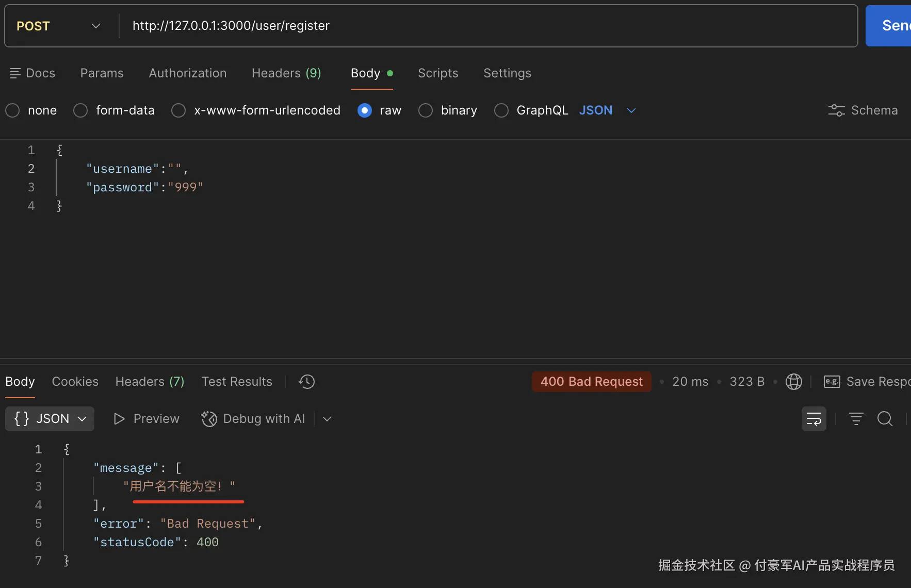Click the Save Response example icon
The width and height of the screenshot is (911, 588).
point(832,382)
